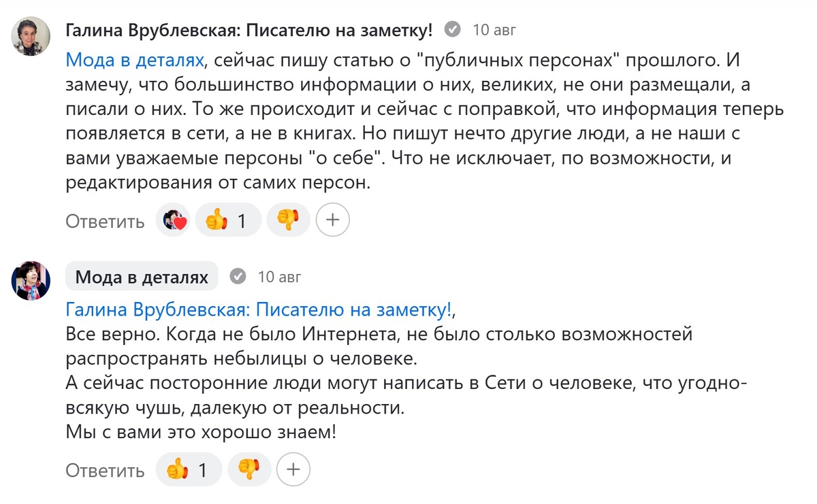Click the heart reaction under the first comment

click(x=174, y=219)
